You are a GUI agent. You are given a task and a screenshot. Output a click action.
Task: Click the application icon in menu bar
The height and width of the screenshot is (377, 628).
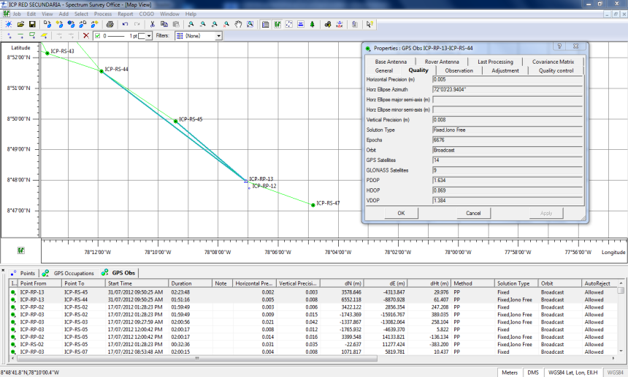(x=6, y=14)
